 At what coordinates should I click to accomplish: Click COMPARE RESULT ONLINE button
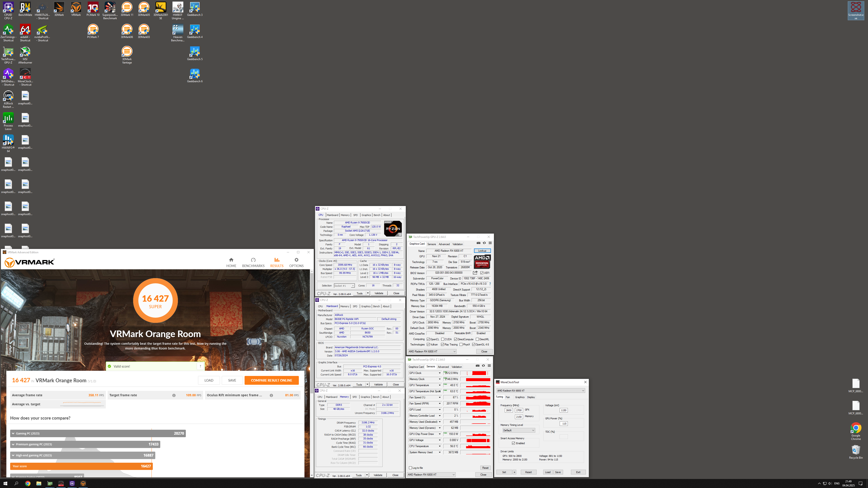[271, 380]
